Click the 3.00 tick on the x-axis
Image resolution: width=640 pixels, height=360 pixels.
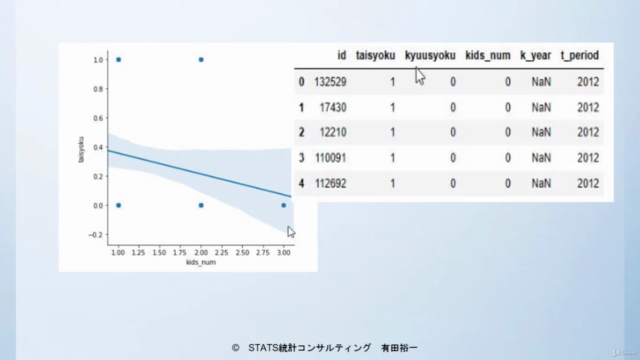(283, 253)
